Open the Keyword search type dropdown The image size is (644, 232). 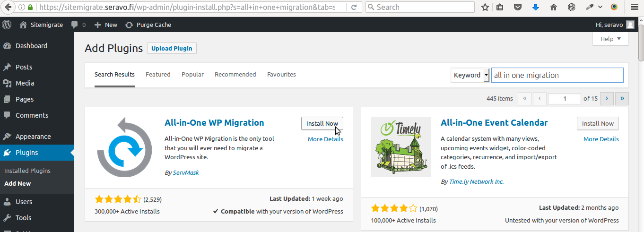pos(470,75)
